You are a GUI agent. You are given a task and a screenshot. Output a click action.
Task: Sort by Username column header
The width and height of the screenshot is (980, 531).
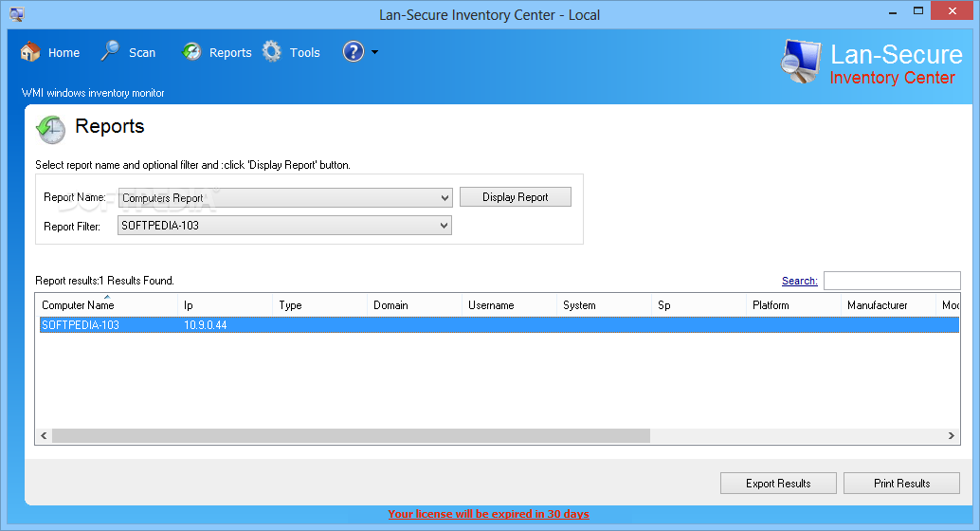tap(509, 304)
